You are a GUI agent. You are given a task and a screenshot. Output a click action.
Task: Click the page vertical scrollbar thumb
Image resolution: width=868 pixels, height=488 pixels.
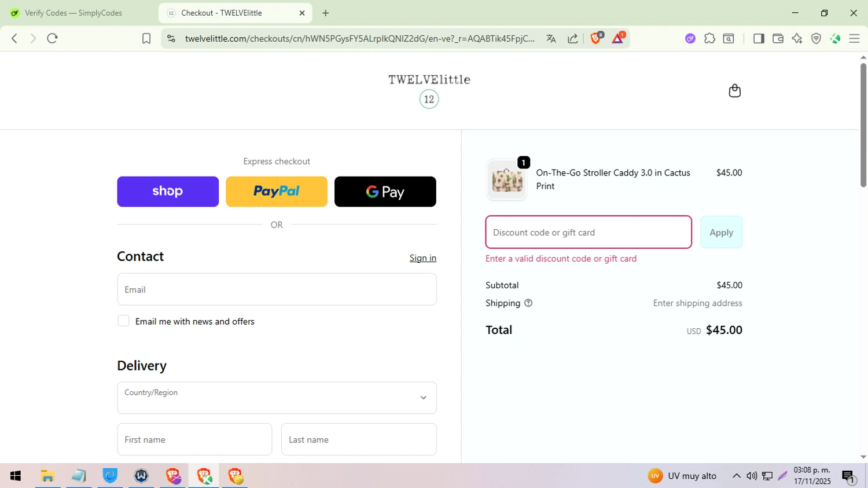[863, 124]
